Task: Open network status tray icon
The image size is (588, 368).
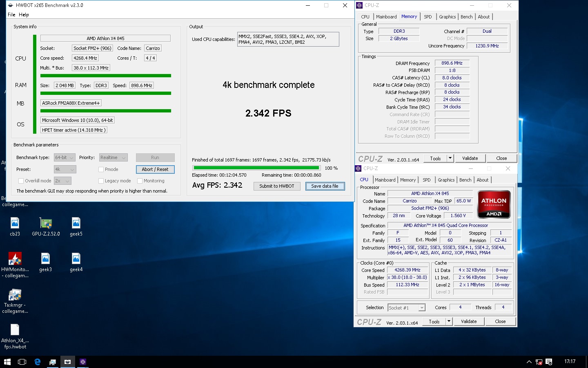Action: [539, 362]
